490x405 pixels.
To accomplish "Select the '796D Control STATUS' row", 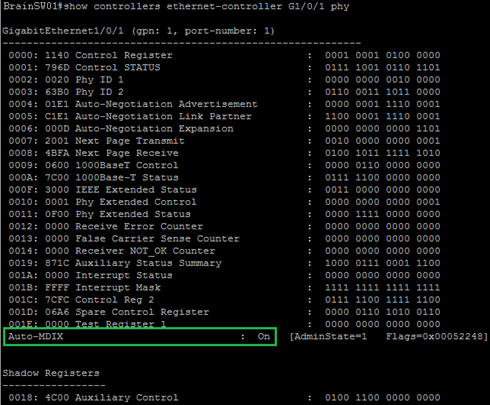I will tap(224, 68).
